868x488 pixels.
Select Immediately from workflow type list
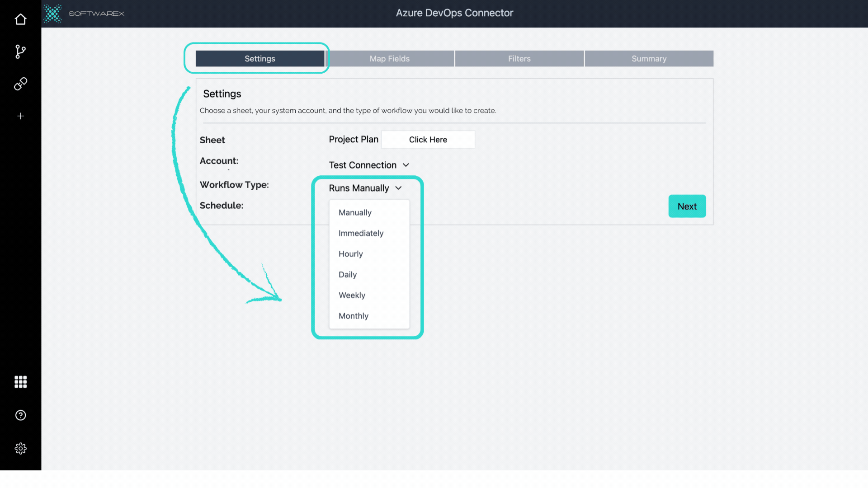(x=369, y=233)
